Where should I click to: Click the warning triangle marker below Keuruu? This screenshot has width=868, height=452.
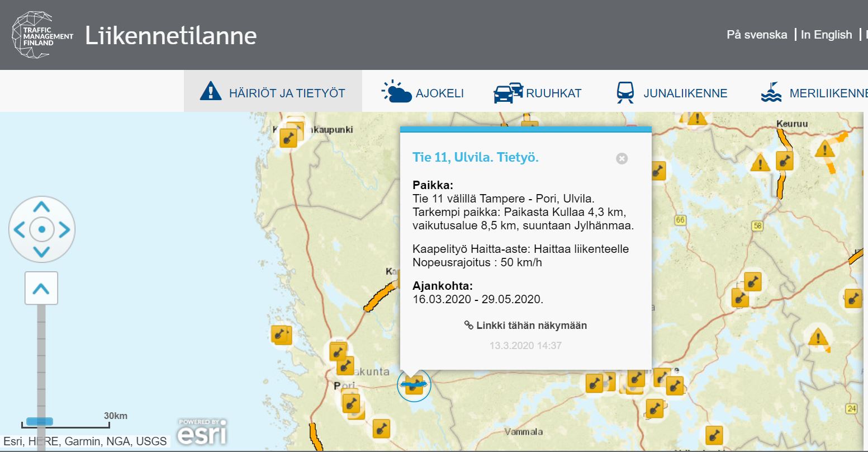(x=760, y=163)
